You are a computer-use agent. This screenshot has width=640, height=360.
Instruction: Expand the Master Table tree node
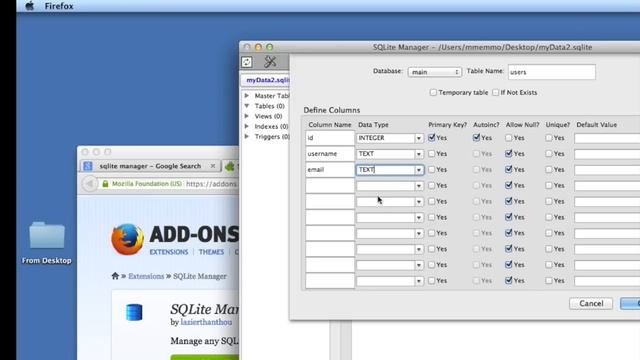[x=247, y=96]
